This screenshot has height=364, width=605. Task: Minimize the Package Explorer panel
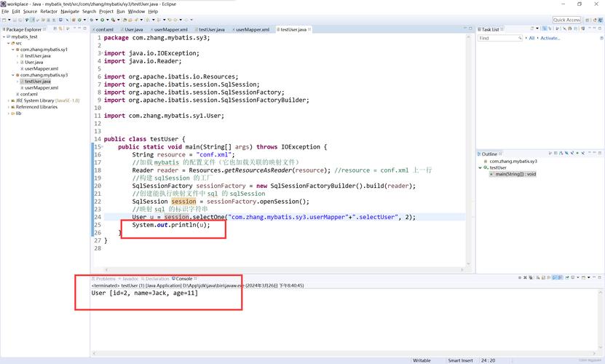79,29
